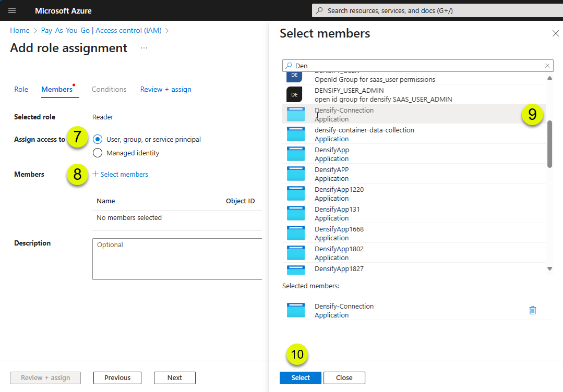Viewport: 563px width, 392px height.
Task: Click the DensifyApp1220 application icon
Action: (296, 194)
